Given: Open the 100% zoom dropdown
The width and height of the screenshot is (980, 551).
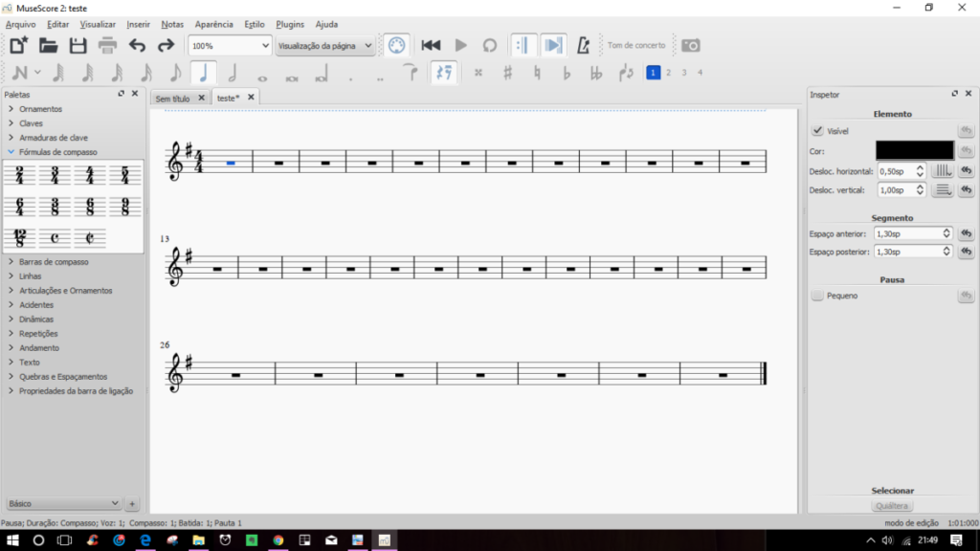Looking at the screenshot, I should (230, 45).
